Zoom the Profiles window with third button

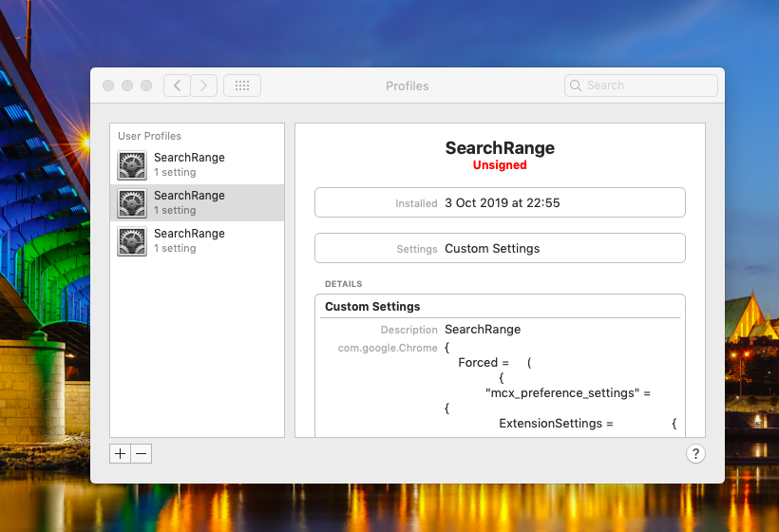click(146, 85)
